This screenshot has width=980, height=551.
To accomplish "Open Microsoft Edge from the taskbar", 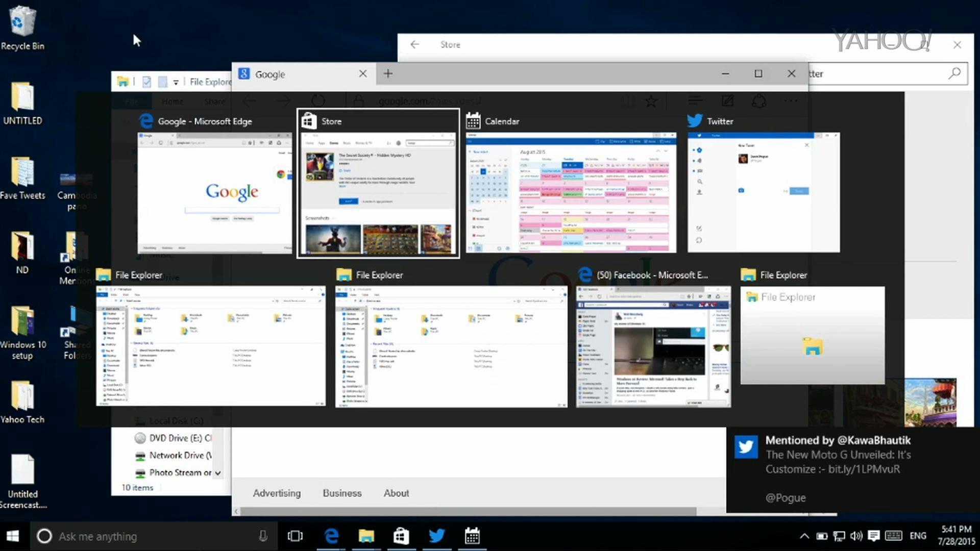I will [x=331, y=536].
